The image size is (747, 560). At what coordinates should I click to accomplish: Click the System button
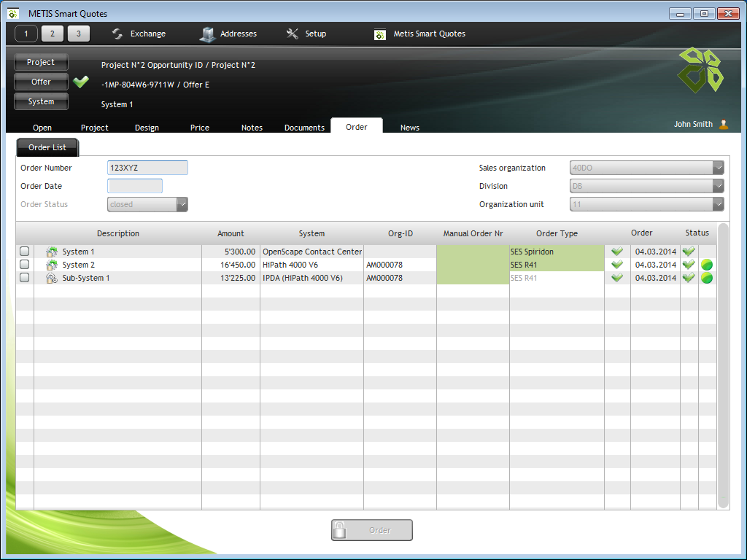[41, 101]
